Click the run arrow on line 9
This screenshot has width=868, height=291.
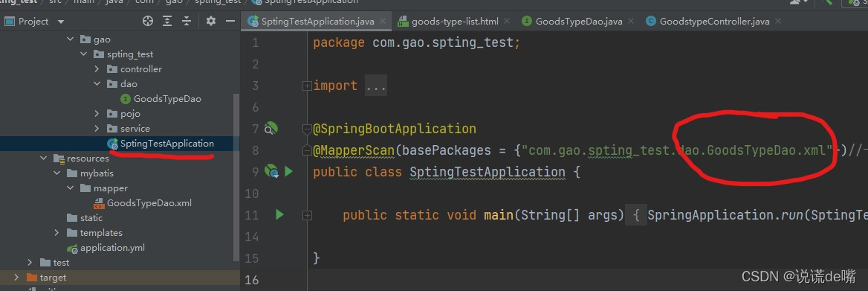[x=288, y=171]
